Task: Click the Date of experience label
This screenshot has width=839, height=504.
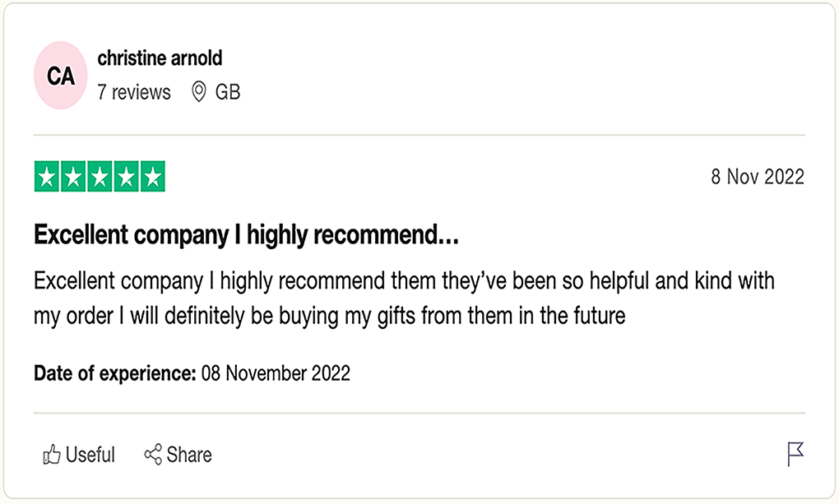Action: click(115, 373)
